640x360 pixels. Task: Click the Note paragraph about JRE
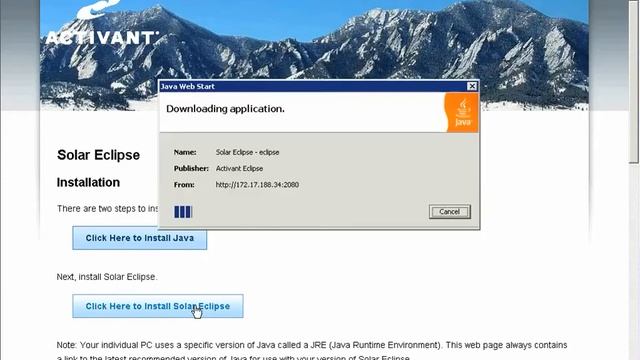tap(312, 351)
